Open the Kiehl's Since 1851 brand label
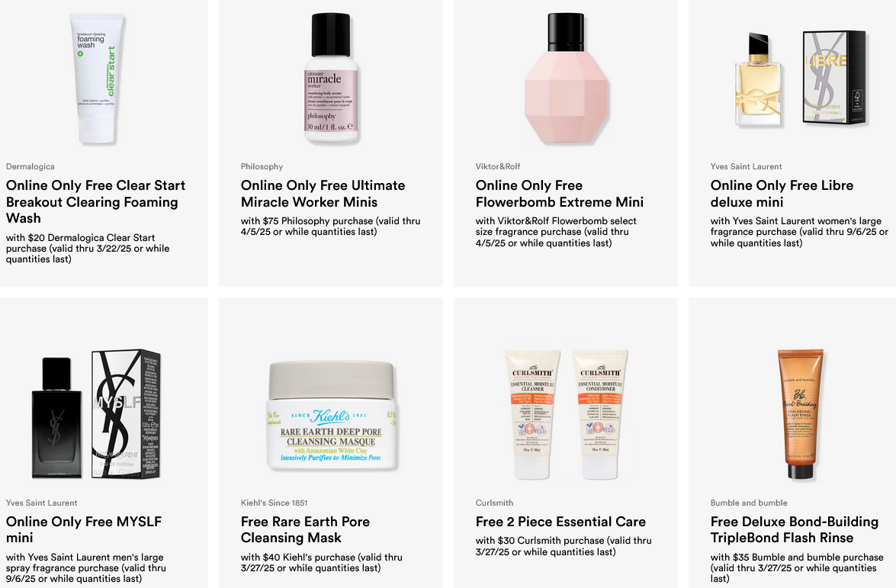The height and width of the screenshot is (588, 896). point(275,503)
